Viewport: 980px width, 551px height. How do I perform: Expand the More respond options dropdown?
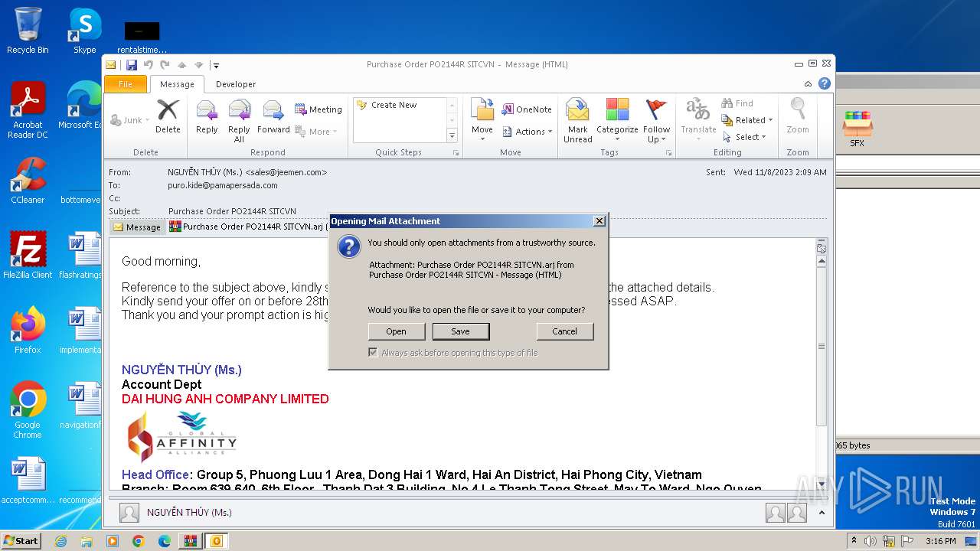tap(316, 132)
